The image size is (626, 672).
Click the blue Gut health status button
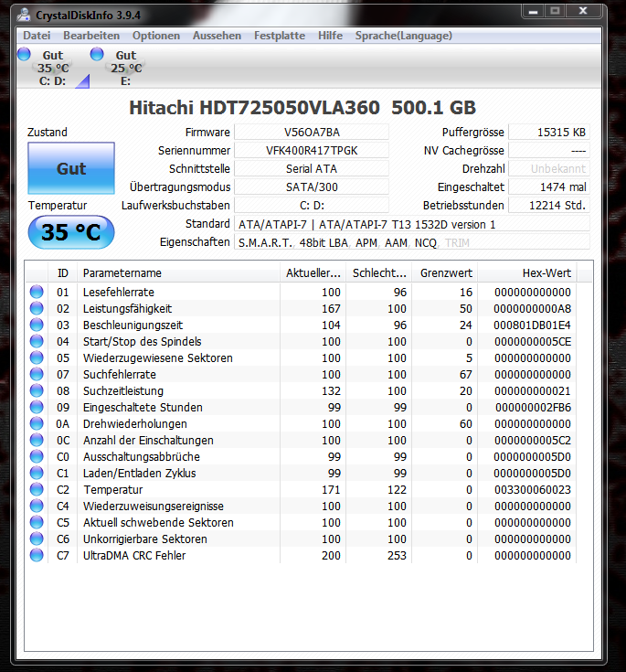[71, 168]
